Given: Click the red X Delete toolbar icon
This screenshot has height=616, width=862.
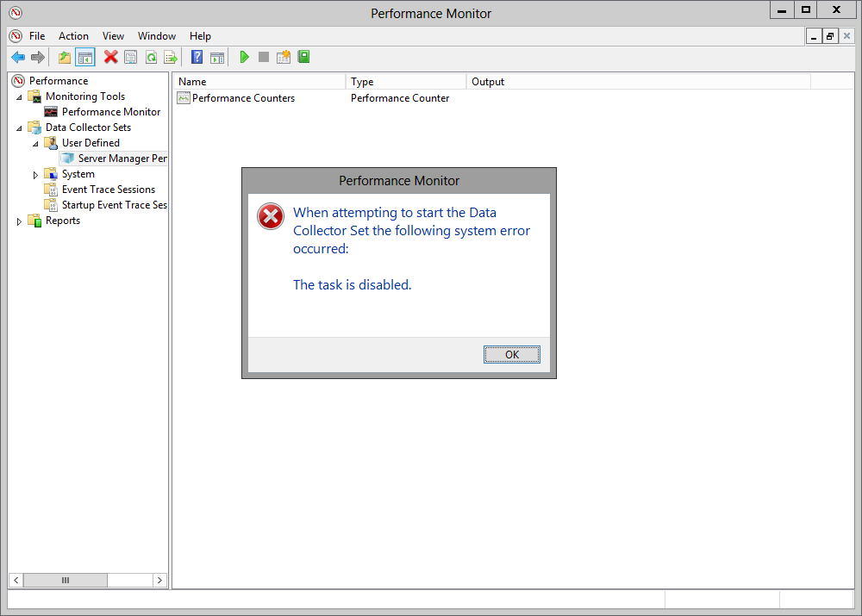Looking at the screenshot, I should tap(111, 57).
